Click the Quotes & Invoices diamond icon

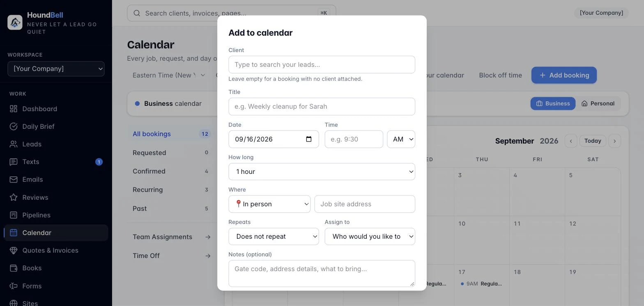[x=14, y=250]
